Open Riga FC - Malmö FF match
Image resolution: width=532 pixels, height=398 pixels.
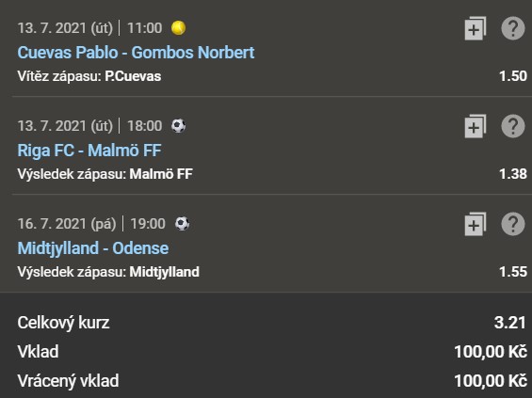[x=89, y=151]
